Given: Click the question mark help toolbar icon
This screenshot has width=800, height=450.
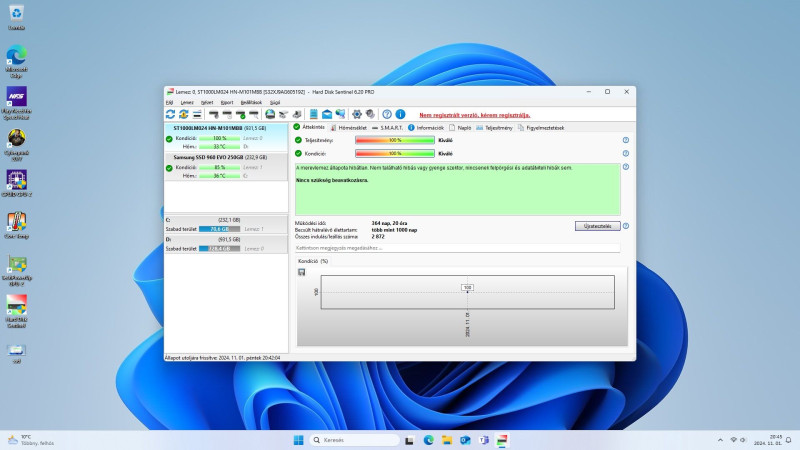Looking at the screenshot, I should (x=387, y=115).
